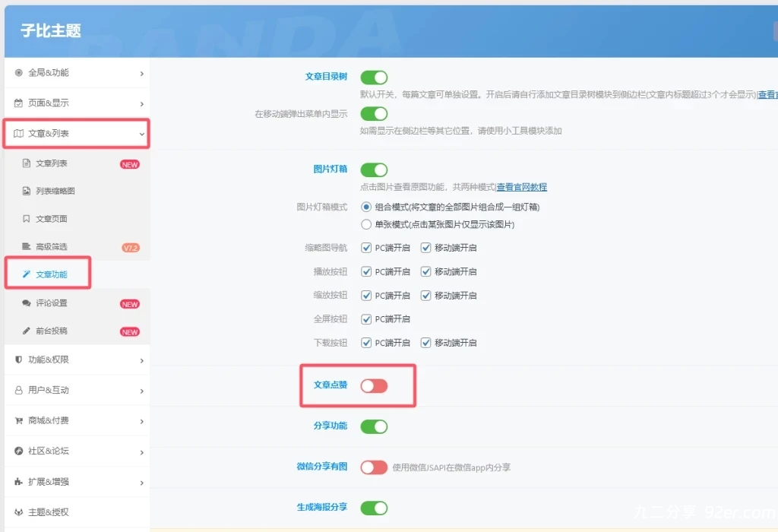Uncheck 全屏按钮 PC端开启 checkbox
The width and height of the screenshot is (778, 532).
(366, 319)
